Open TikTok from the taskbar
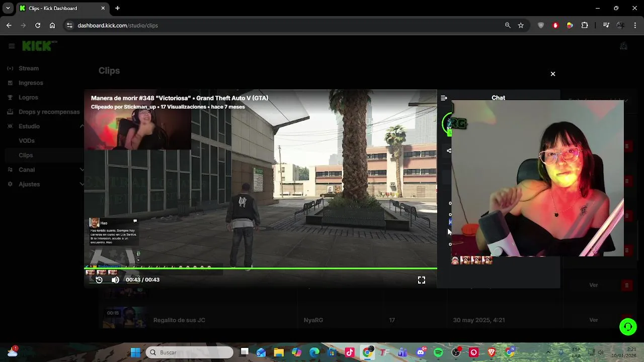Viewport: 644px width, 362px height. (x=350, y=352)
